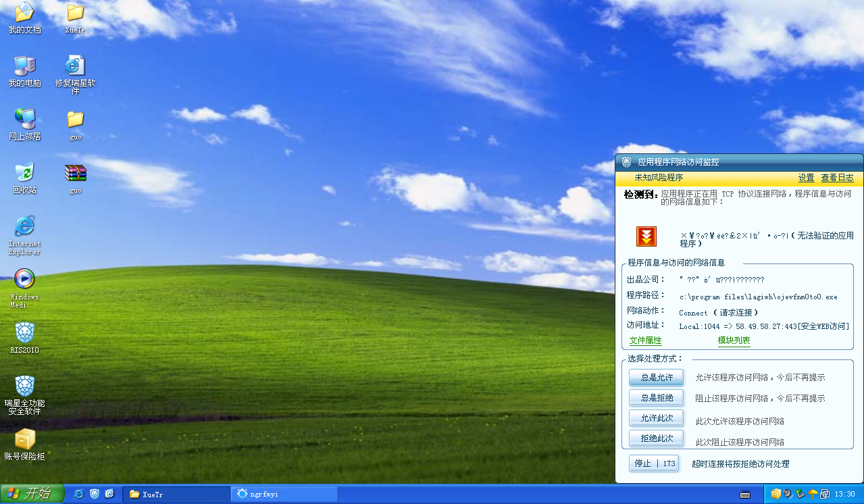The width and height of the screenshot is (864, 504).
Task: Launch Internet Explorer from the desktop
Action: [24, 234]
